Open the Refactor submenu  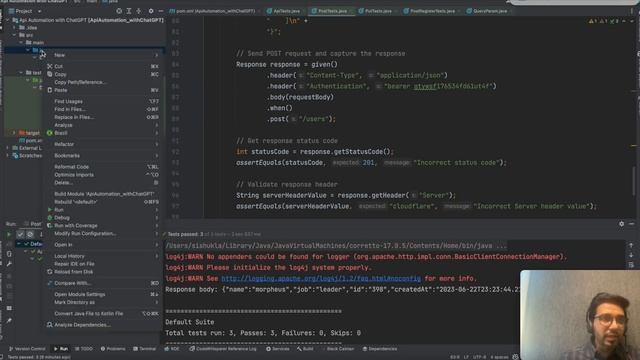click(102, 144)
